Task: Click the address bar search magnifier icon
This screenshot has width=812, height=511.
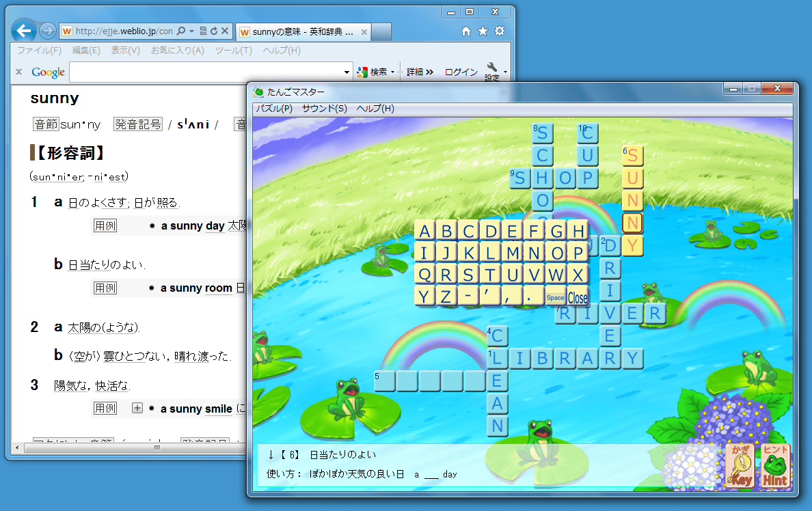Action: click(180, 31)
